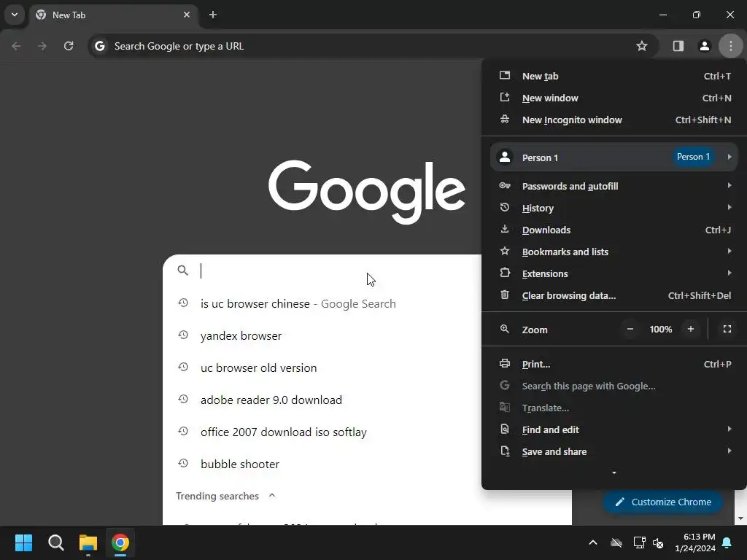This screenshot has height=560, width=747.
Task: Choose New window in the menu
Action: (614, 98)
